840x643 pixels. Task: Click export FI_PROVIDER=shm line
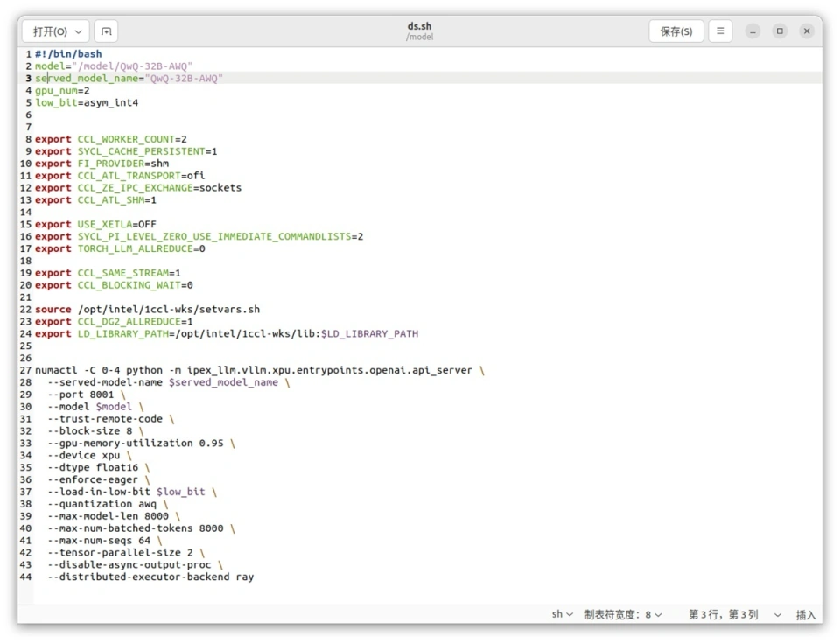click(x=101, y=164)
